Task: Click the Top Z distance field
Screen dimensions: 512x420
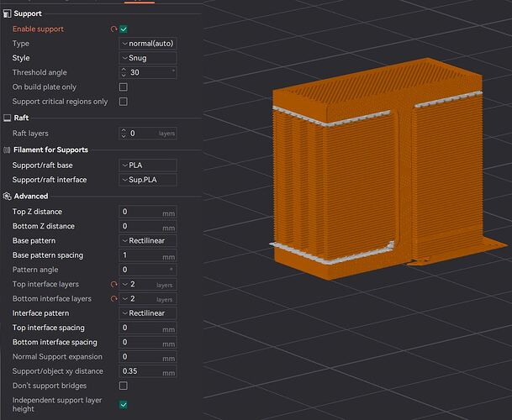Action: pos(148,212)
